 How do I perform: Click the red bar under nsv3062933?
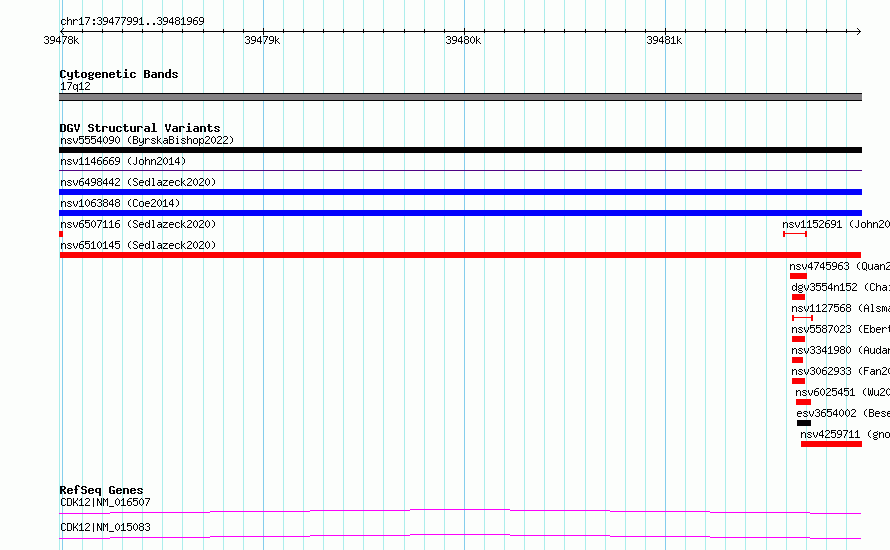tap(798, 381)
